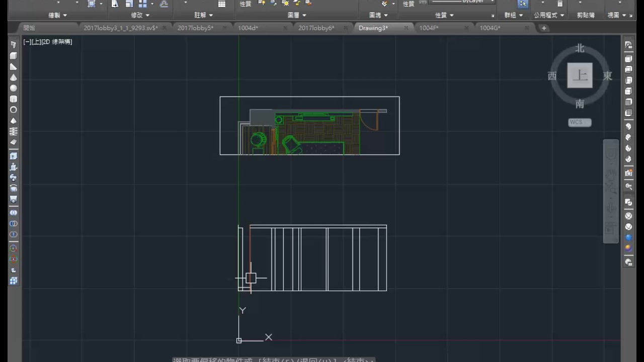The width and height of the screenshot is (644, 362).
Task: Click the polysolid tool in left toolbar
Action: 14,45
